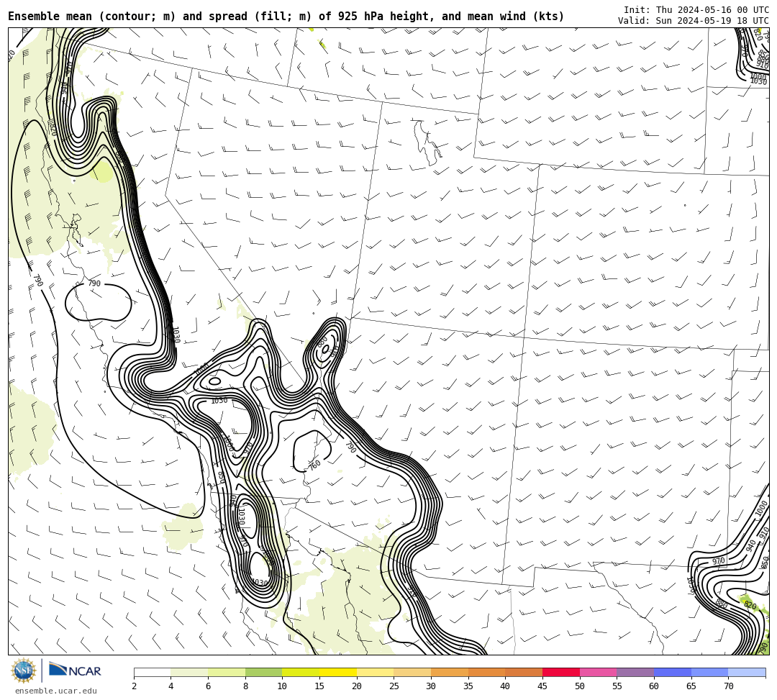Viewport: 777px width, 700px height.
Task: Click the Init time Thu 2024-05-16 00 UTC
Action: [696, 10]
